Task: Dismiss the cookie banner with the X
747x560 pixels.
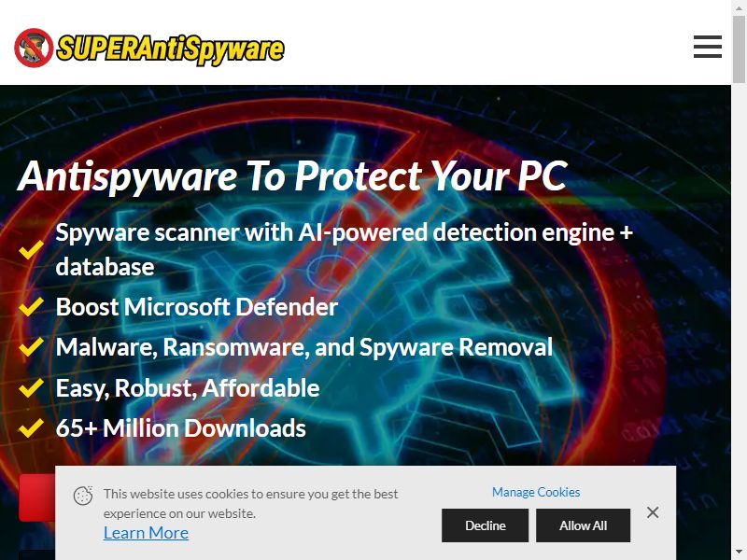Action: [x=653, y=512]
